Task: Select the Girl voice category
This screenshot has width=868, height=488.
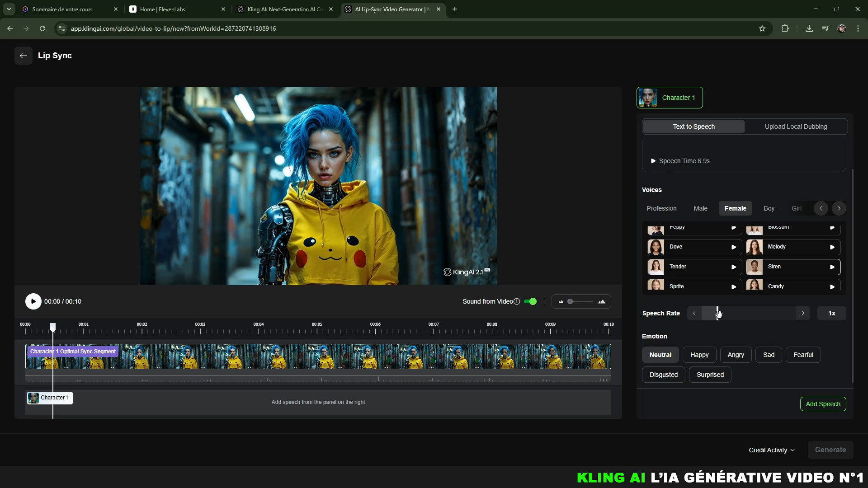Action: [x=797, y=208]
